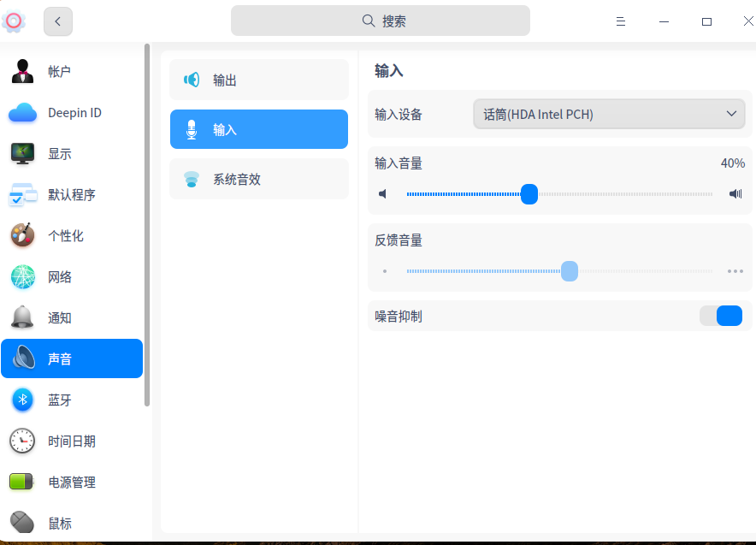756x545 pixels.
Task: Open the Power Management (电源管理) entry
Action: coord(72,482)
